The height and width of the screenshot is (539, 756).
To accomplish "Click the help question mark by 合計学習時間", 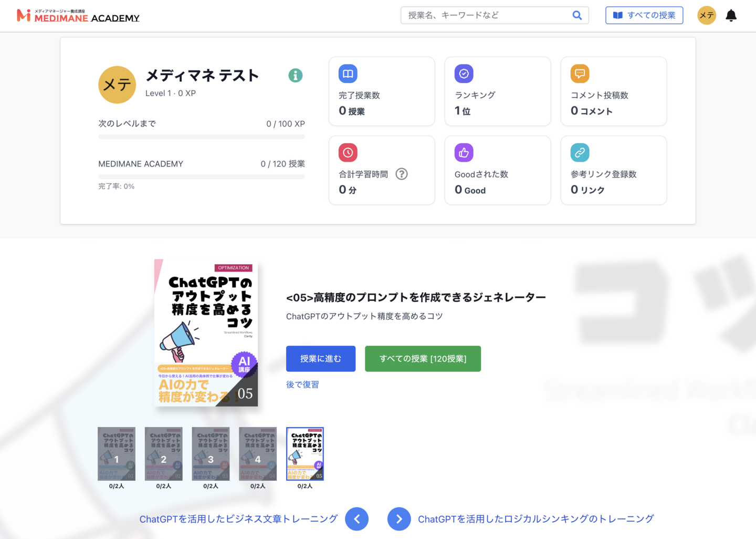I will (402, 174).
